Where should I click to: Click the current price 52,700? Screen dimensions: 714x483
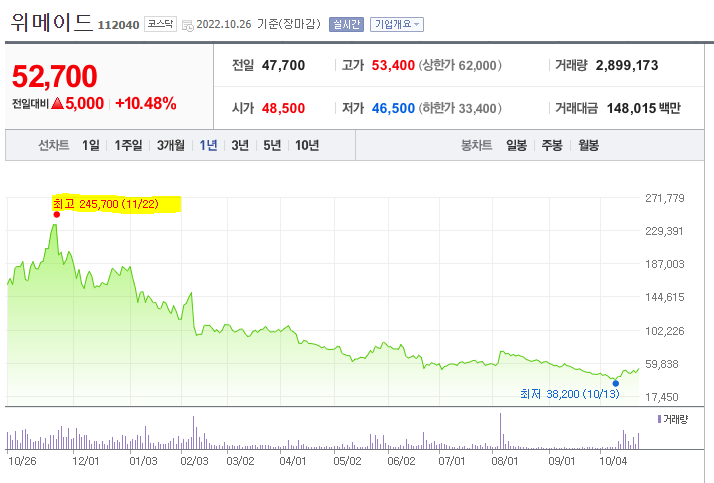click(x=55, y=76)
